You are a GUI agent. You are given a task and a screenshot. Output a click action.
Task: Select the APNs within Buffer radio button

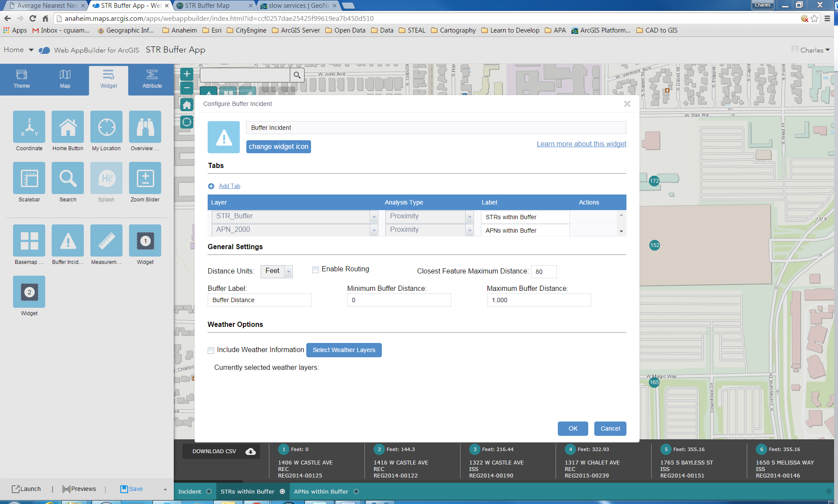coord(356,491)
